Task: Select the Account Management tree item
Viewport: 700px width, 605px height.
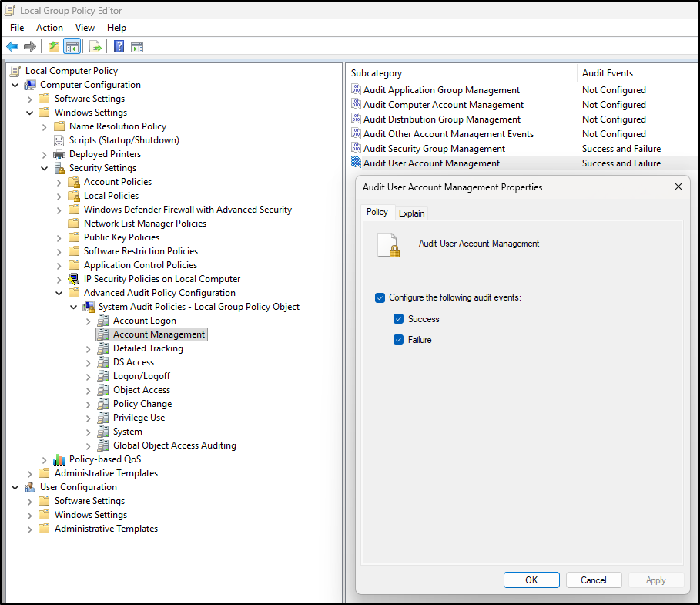Action: tap(159, 334)
